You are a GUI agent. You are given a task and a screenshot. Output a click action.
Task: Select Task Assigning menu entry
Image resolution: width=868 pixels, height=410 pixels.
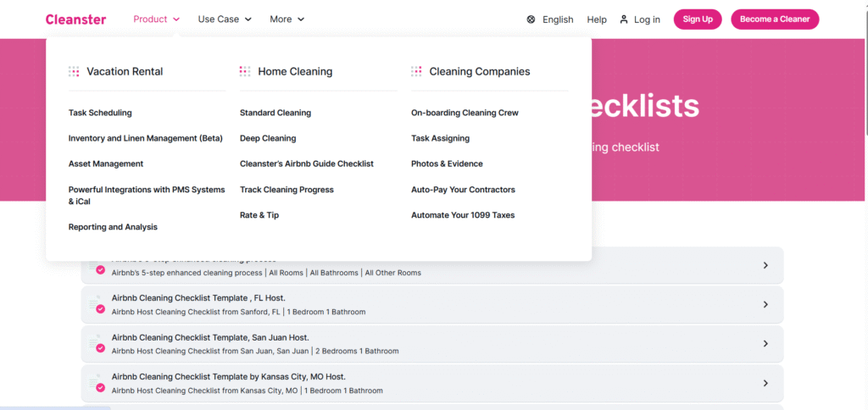point(440,138)
